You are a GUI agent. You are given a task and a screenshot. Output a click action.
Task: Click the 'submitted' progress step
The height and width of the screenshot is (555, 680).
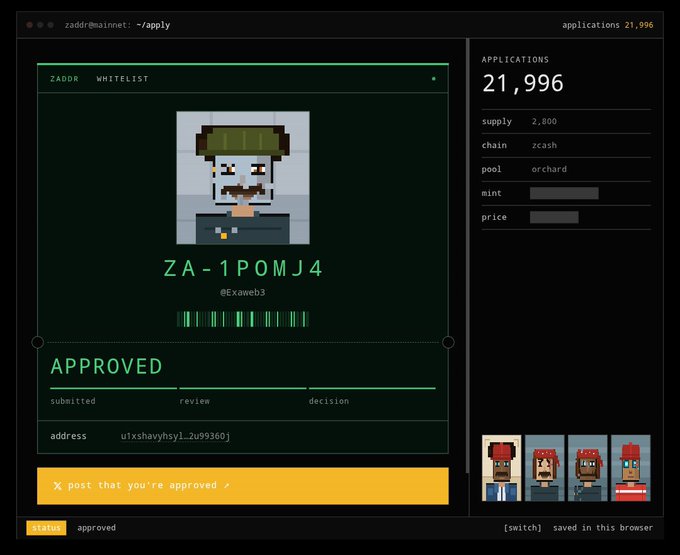pyautogui.click(x=73, y=401)
